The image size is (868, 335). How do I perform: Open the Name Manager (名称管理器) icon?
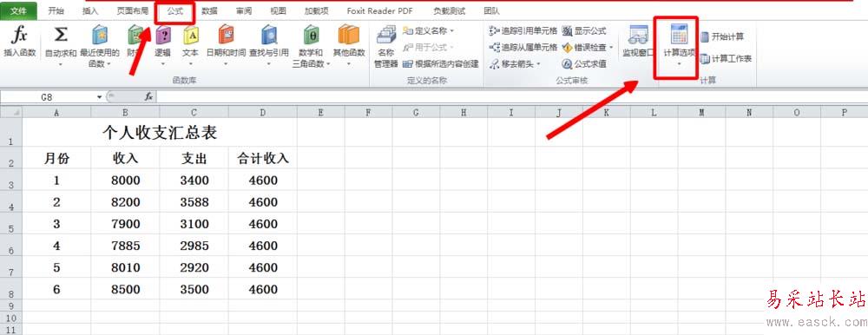pos(386,35)
